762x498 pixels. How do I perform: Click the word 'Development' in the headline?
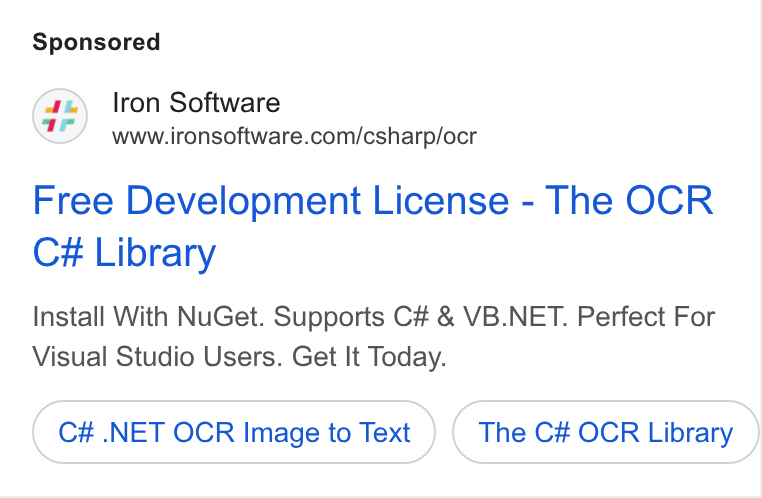click(x=243, y=200)
